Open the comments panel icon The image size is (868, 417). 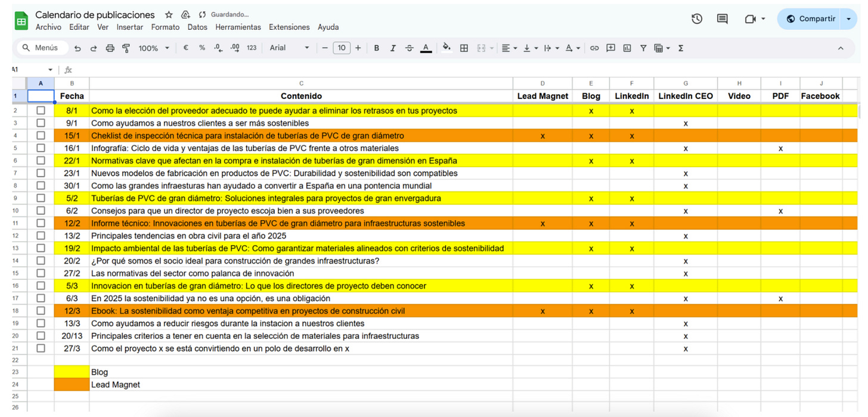click(722, 19)
